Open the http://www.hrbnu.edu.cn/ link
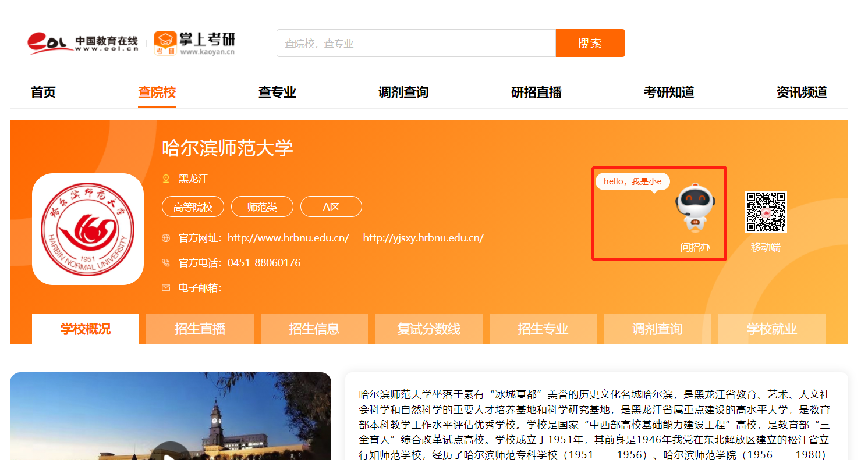868x463 pixels. 288,238
